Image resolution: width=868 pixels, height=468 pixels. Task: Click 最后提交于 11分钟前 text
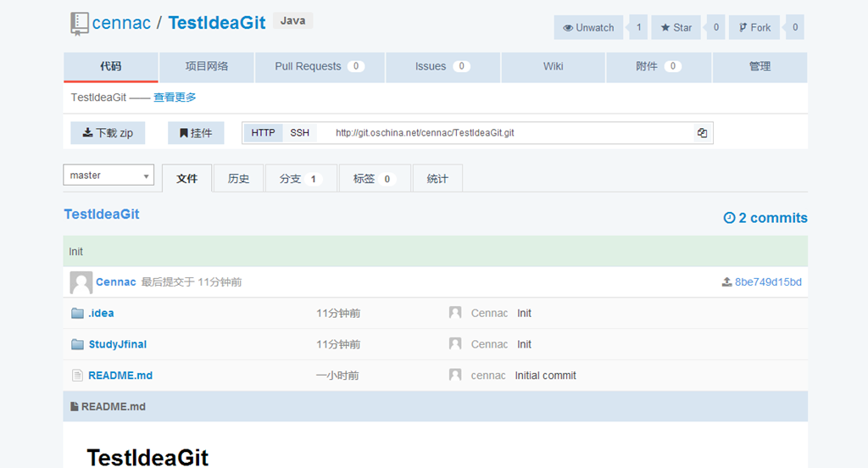click(x=192, y=282)
